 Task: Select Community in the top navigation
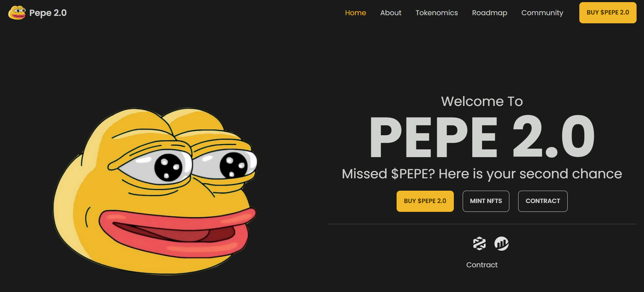(542, 13)
